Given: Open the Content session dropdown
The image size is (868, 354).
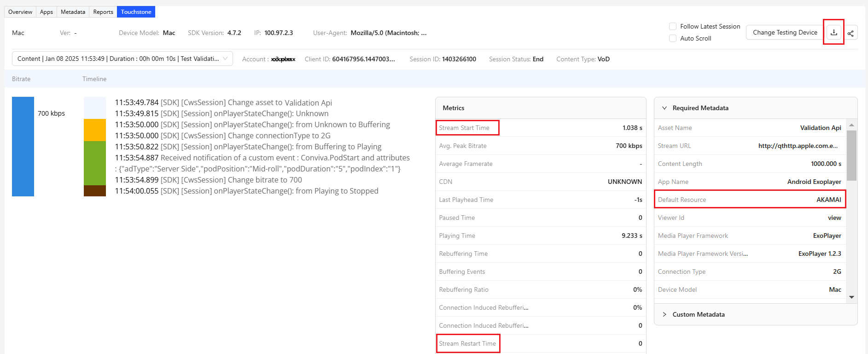Looking at the screenshot, I should (122, 59).
